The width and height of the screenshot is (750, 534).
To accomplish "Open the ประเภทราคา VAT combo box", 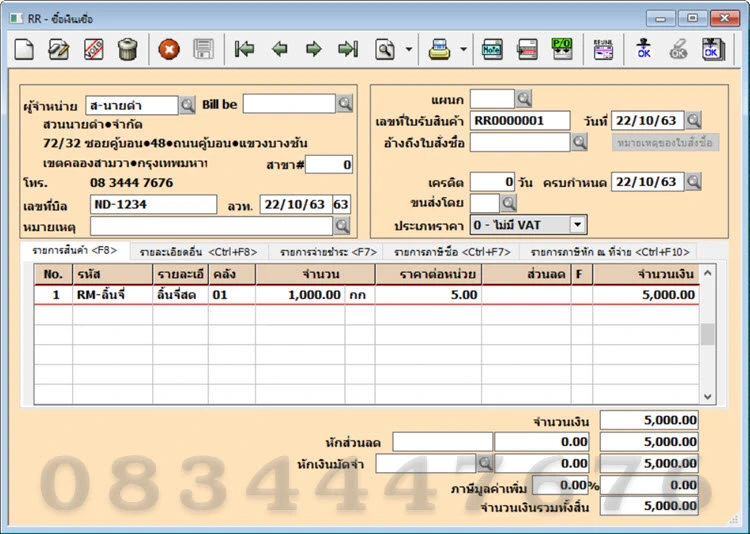I will click(x=529, y=225).
